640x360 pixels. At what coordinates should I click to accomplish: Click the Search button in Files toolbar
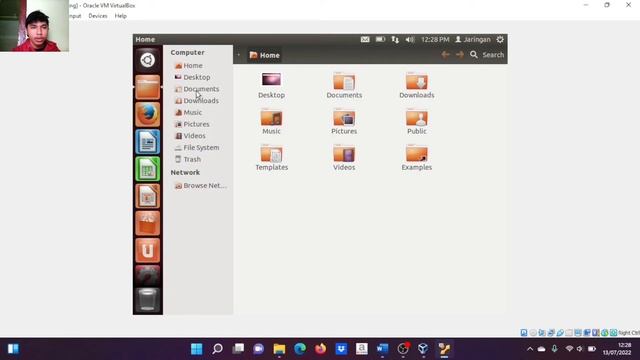click(x=487, y=55)
